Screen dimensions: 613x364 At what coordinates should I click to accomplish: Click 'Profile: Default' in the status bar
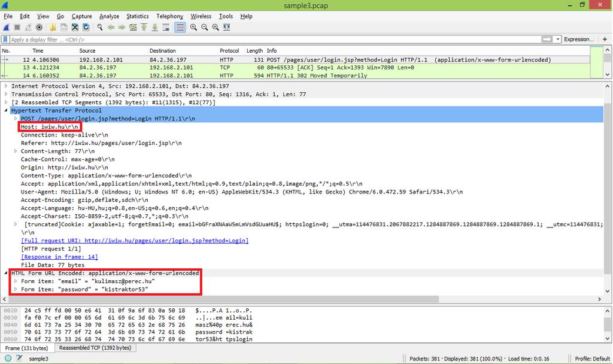(592, 359)
